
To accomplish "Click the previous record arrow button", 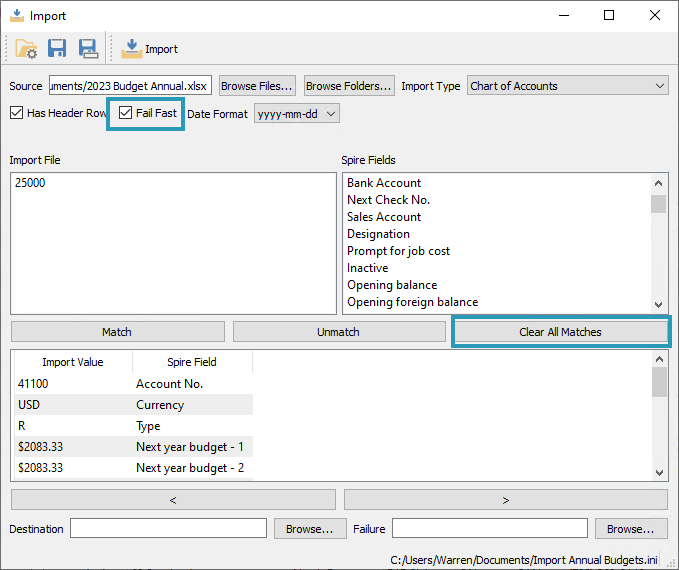I will tap(173, 499).
